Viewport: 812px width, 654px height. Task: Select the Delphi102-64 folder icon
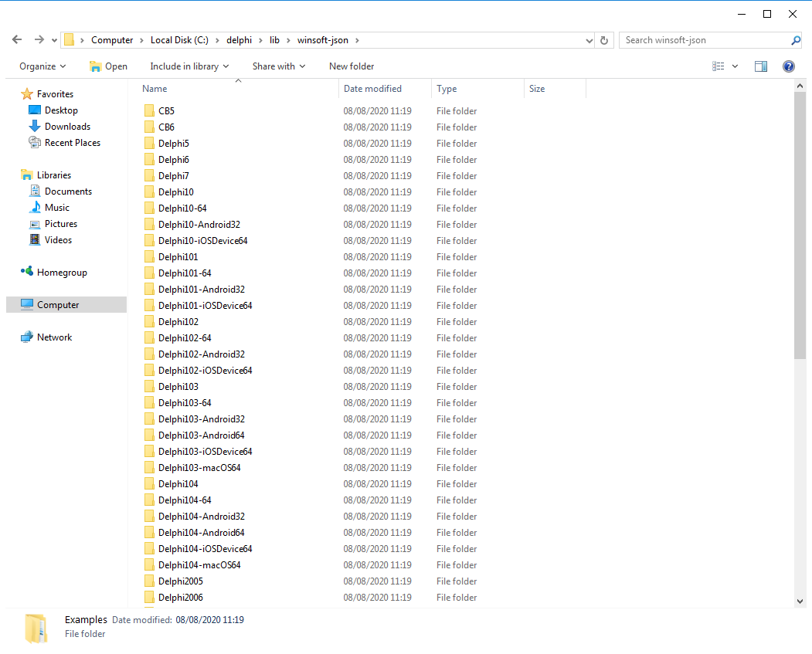(149, 338)
